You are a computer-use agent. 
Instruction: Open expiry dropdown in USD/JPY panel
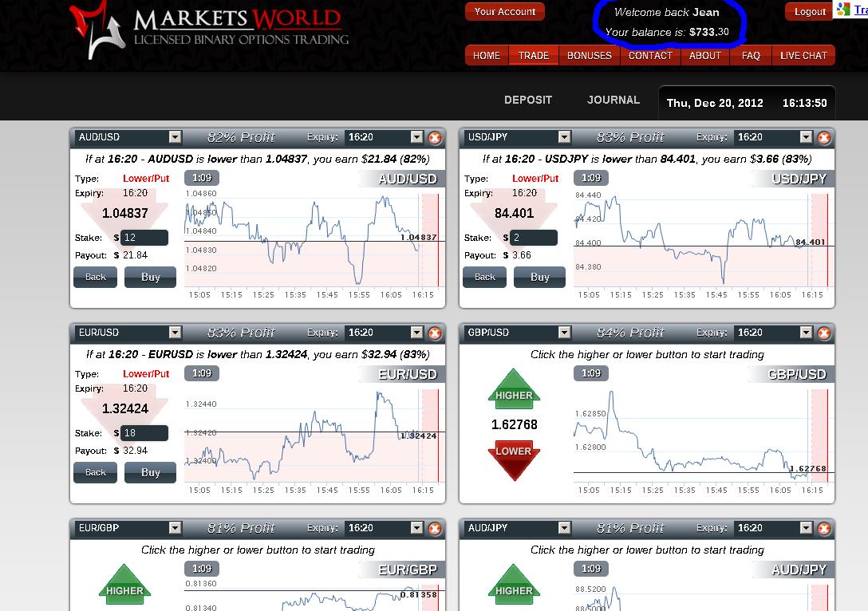click(806, 136)
